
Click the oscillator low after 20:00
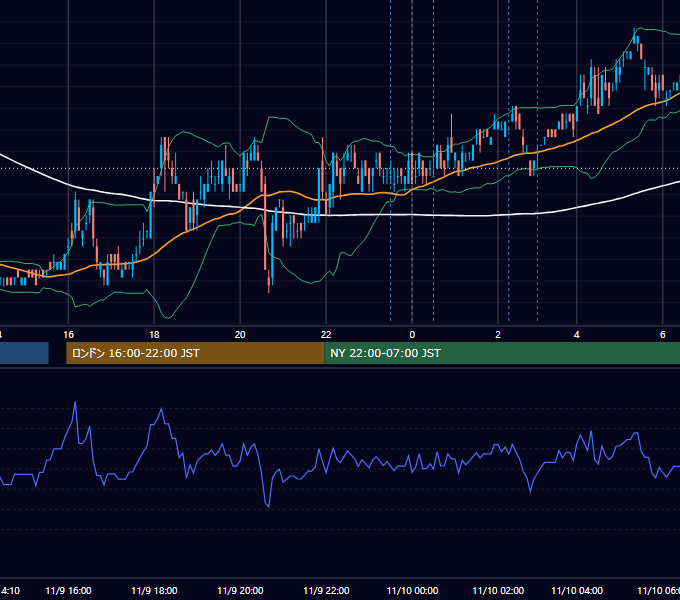point(268,506)
